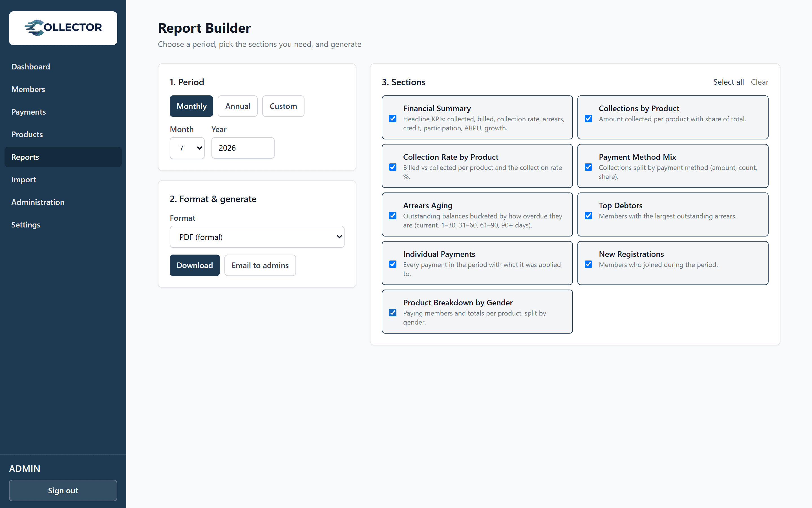
Task: Expand the Format dropdown showing PDF (formal)
Action: click(x=257, y=237)
